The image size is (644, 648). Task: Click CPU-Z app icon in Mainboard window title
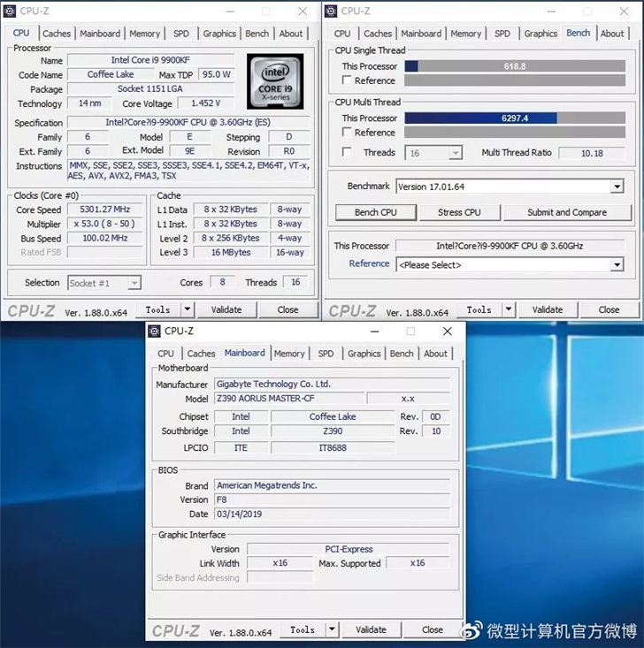point(154,331)
